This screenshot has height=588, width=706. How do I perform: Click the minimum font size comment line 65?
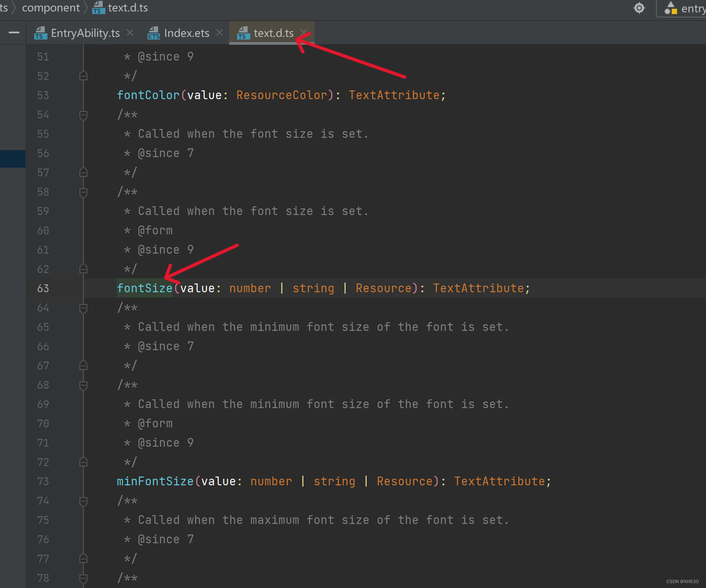(316, 327)
